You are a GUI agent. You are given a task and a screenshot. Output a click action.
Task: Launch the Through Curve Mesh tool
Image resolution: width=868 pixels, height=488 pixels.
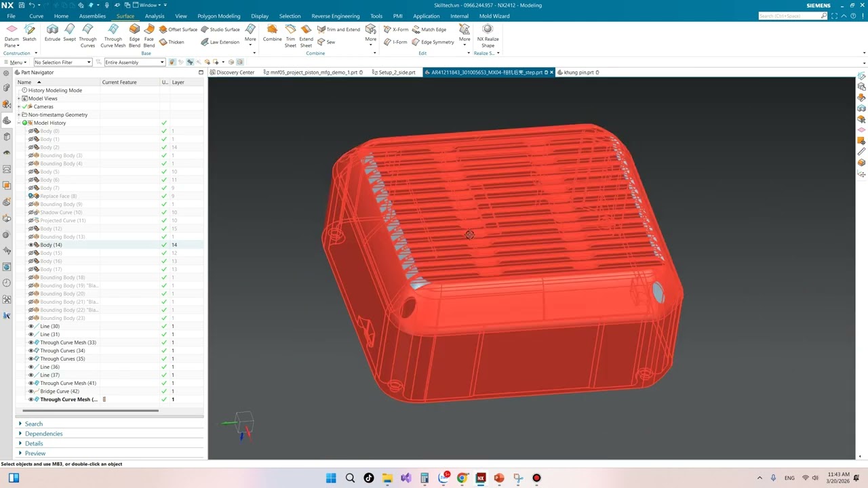pos(113,36)
